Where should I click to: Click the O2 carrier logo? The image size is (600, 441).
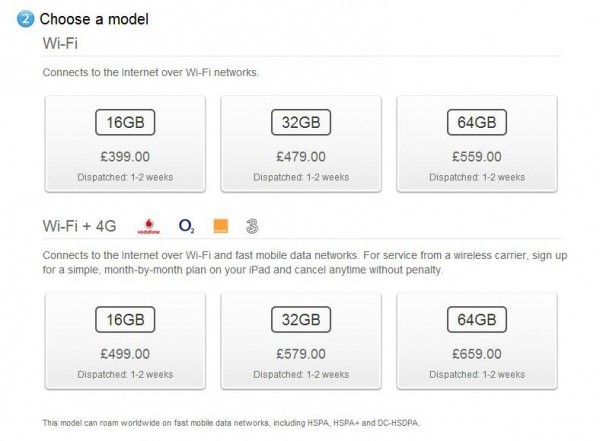pyautogui.click(x=186, y=226)
